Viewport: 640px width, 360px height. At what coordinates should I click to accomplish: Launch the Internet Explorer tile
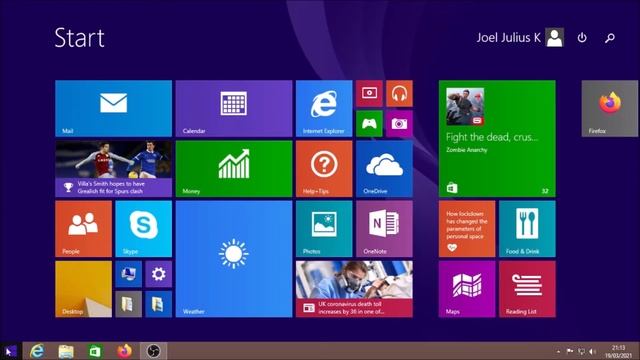pyautogui.click(x=324, y=108)
